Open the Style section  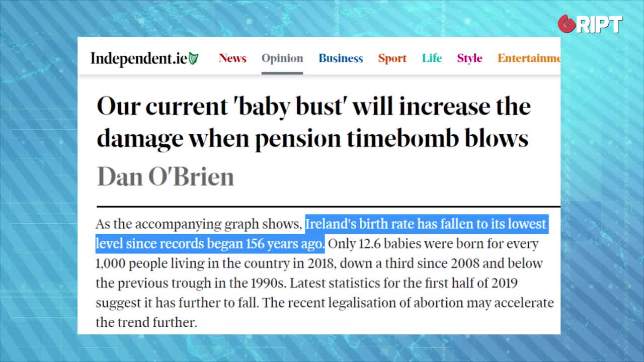click(x=469, y=58)
